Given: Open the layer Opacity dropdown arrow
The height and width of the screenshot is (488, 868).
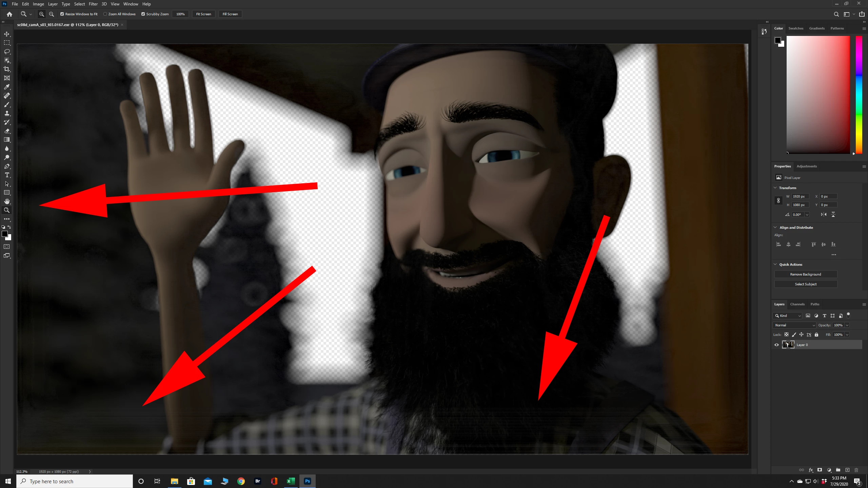Looking at the screenshot, I should coord(847,325).
